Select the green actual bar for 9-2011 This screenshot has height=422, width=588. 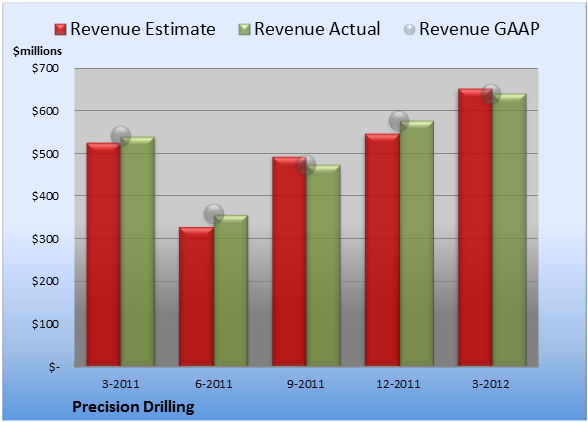point(323,266)
